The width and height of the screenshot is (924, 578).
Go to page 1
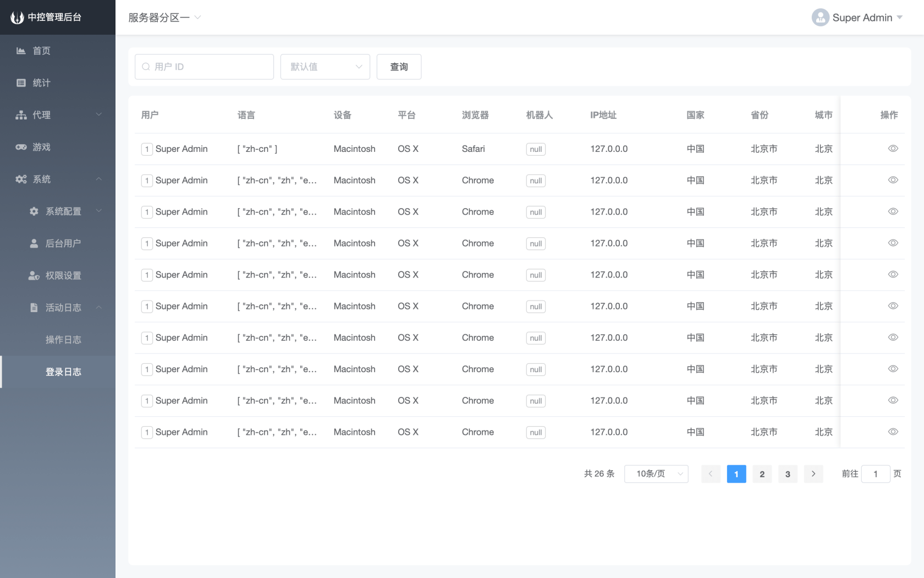(736, 474)
